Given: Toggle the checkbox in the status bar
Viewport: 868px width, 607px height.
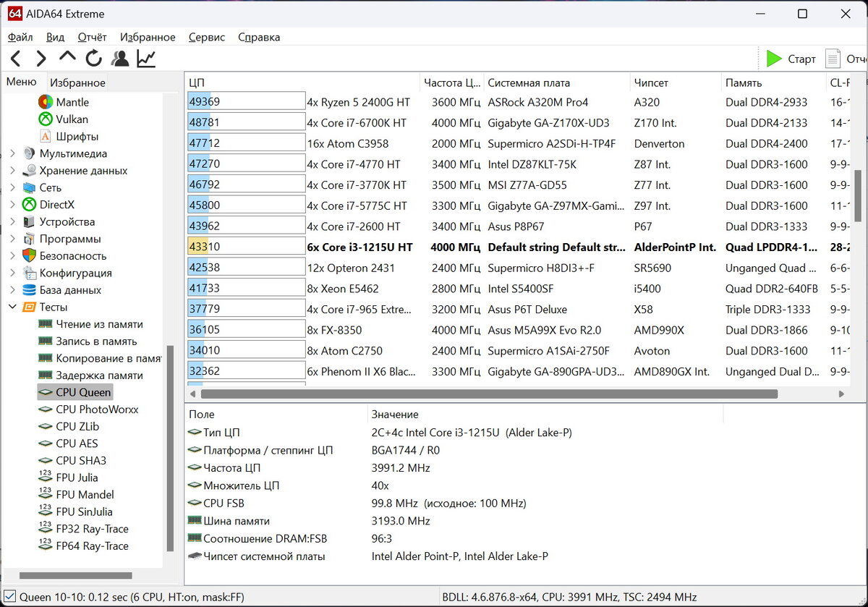Looking at the screenshot, I should [9, 598].
